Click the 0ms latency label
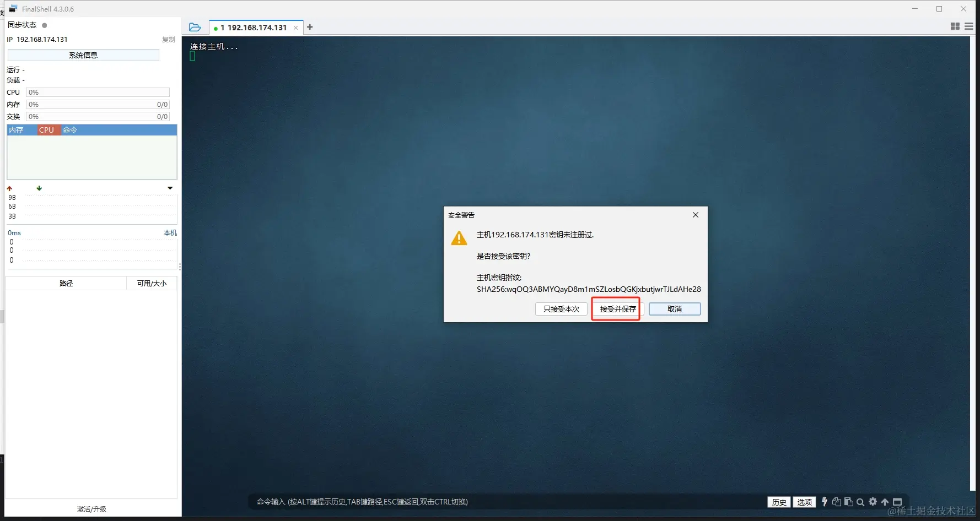The image size is (980, 521). (x=14, y=233)
